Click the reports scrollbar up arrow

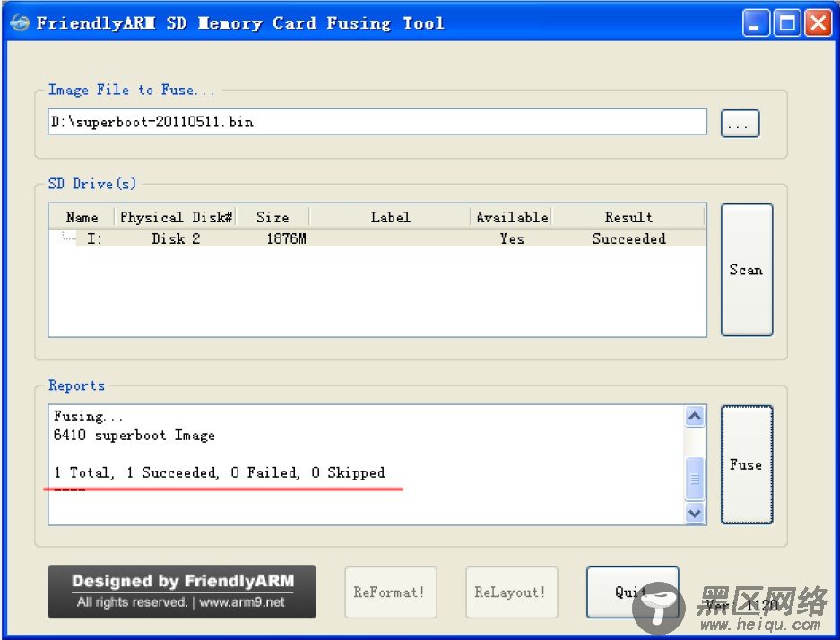tap(695, 416)
